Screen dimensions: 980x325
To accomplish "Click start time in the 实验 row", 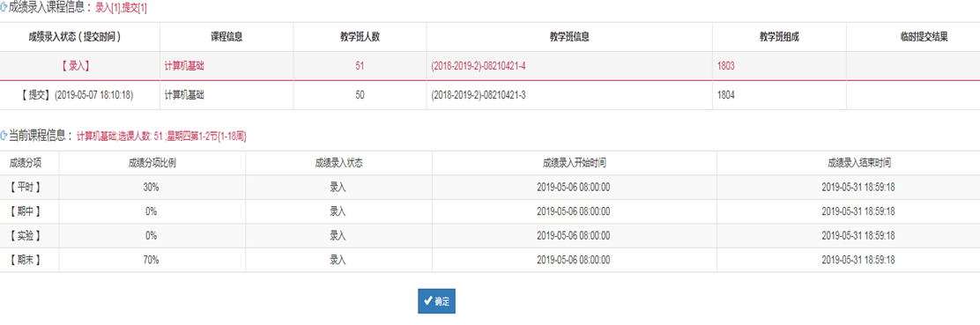I will (574, 236).
